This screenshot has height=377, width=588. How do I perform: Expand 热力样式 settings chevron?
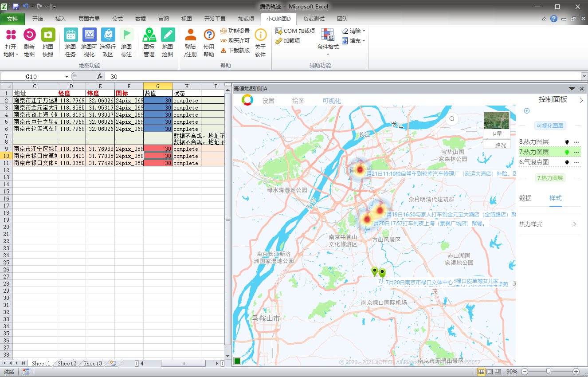(574, 224)
